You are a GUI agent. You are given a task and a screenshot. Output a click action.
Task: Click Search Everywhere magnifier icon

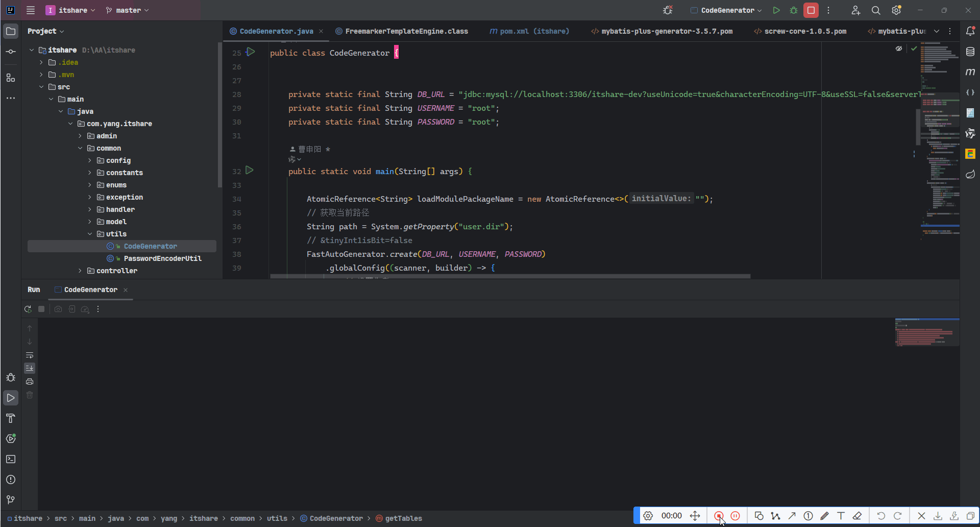pos(875,10)
